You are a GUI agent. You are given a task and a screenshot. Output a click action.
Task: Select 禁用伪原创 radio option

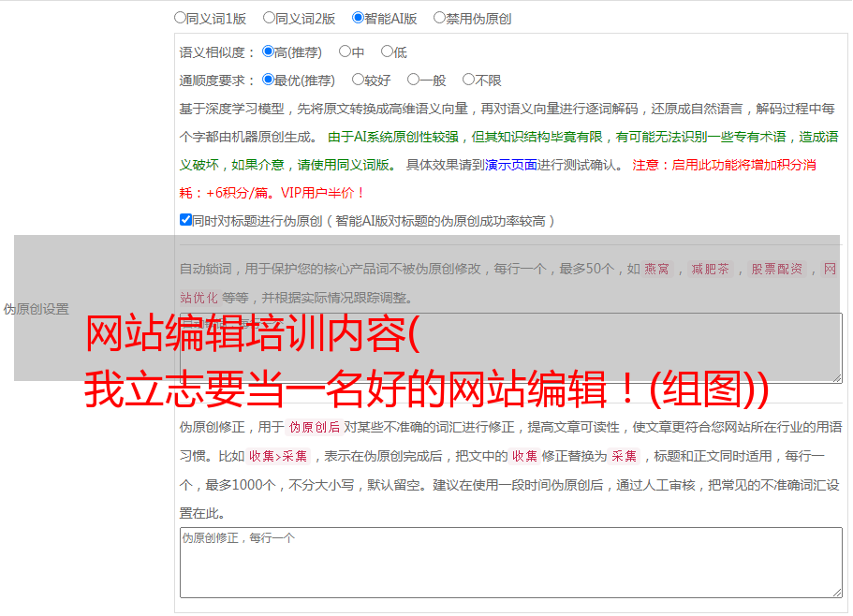439,18
